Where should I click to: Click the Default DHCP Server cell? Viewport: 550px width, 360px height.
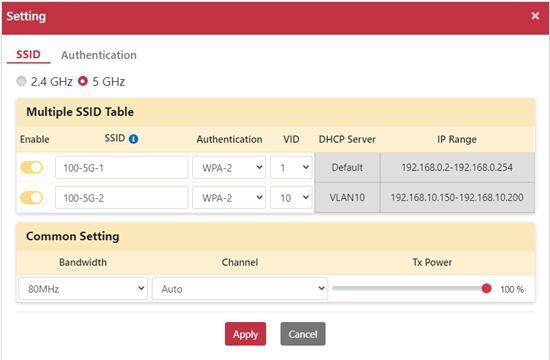click(x=347, y=167)
